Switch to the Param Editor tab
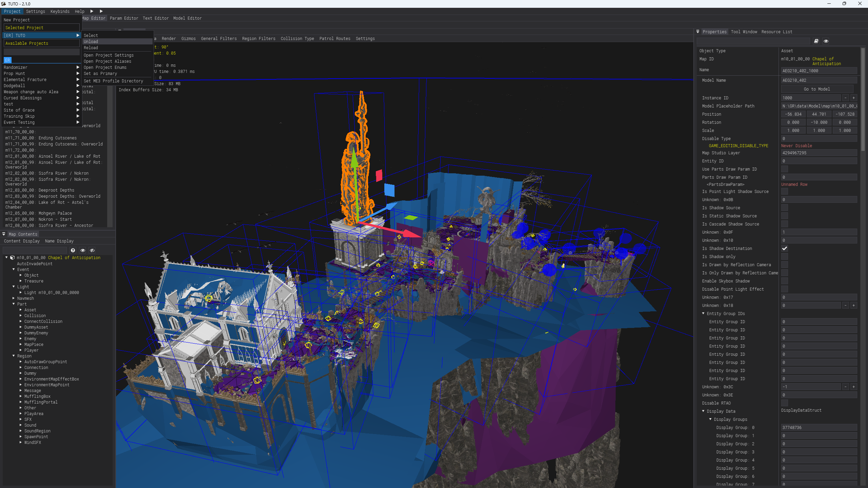Screen dimensions: 868x488 coord(124,18)
